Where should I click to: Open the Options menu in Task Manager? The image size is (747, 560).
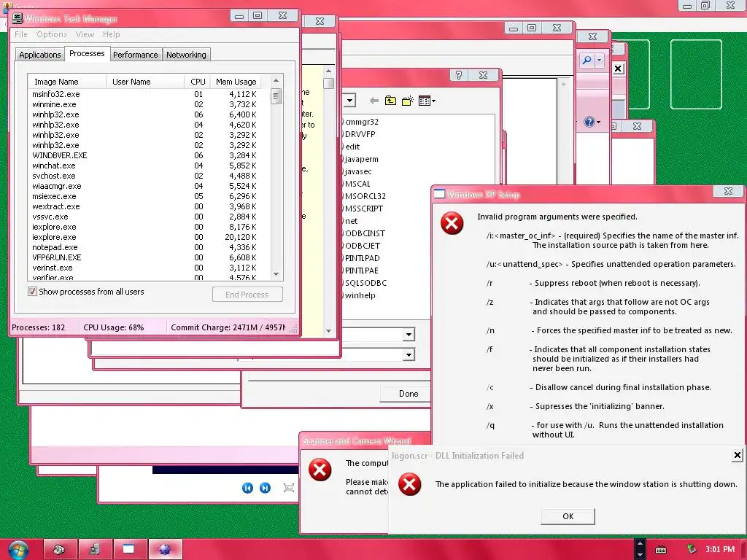(x=52, y=34)
